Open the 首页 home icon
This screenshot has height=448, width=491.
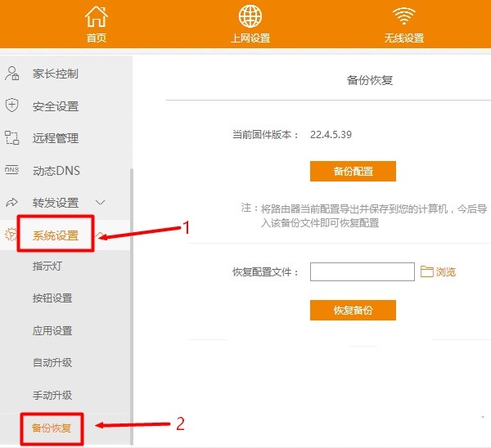pos(97,16)
